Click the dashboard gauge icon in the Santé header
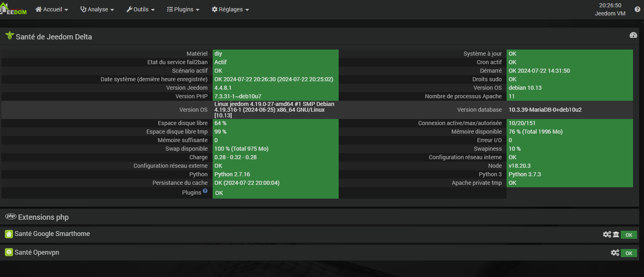Image resolution: width=644 pixels, height=277 pixels. pos(633,35)
